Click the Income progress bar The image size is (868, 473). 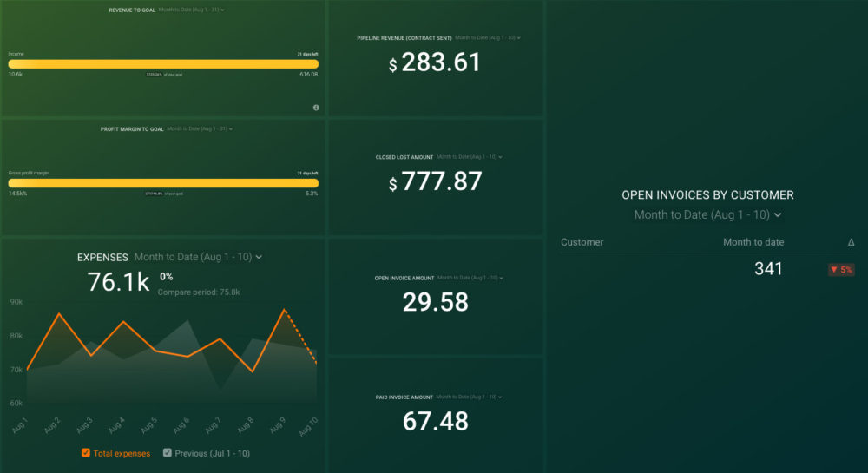click(163, 63)
